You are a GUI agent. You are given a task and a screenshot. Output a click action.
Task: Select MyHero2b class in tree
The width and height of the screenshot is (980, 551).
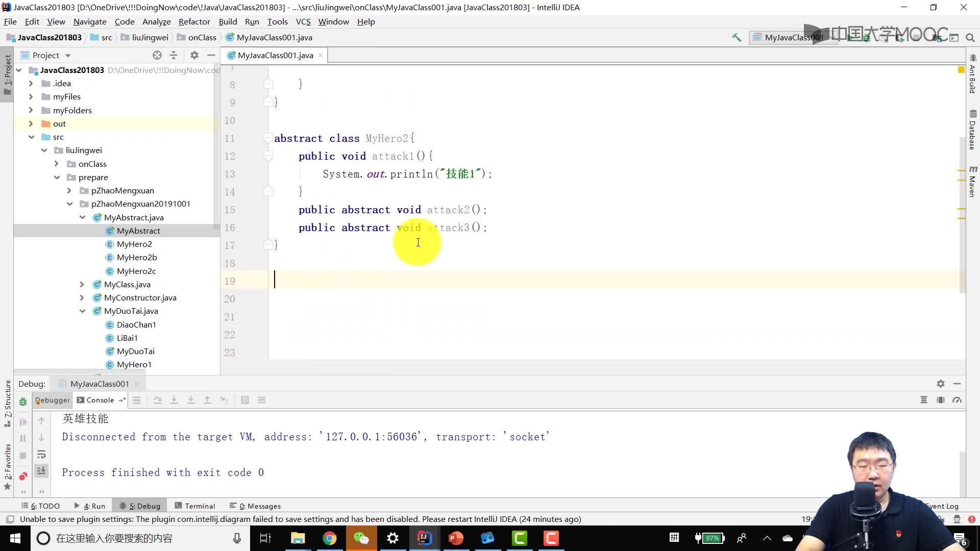coord(137,257)
